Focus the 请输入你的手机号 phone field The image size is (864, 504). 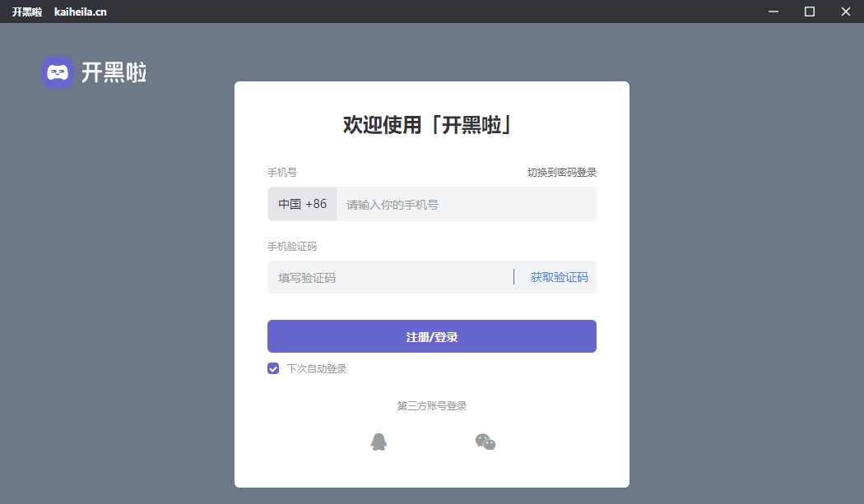pyautogui.click(x=465, y=204)
